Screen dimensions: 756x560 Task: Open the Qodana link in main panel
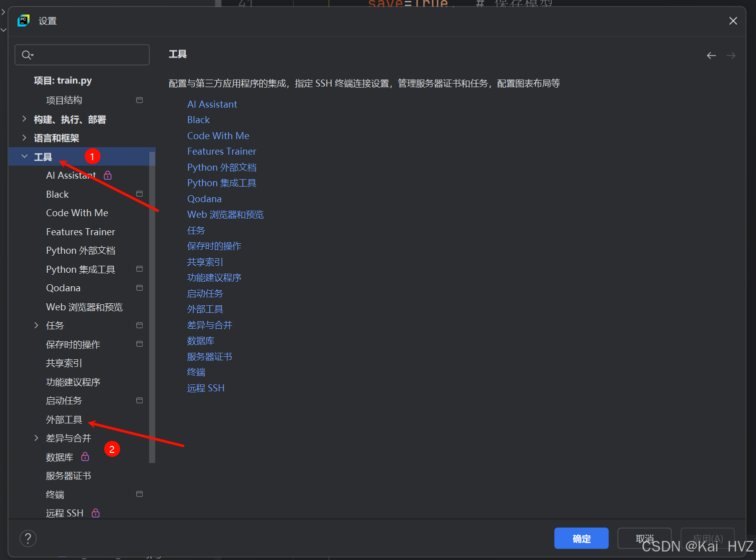[204, 199]
